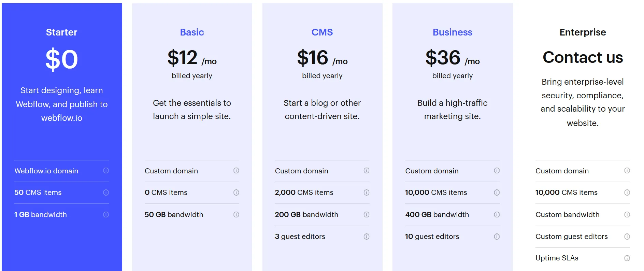Click the $0 Starter price

click(62, 59)
